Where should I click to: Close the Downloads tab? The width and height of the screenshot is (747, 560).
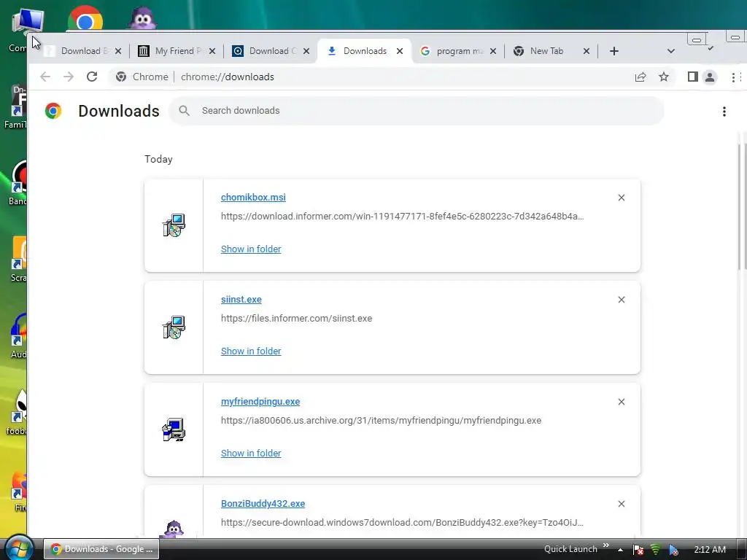click(400, 51)
